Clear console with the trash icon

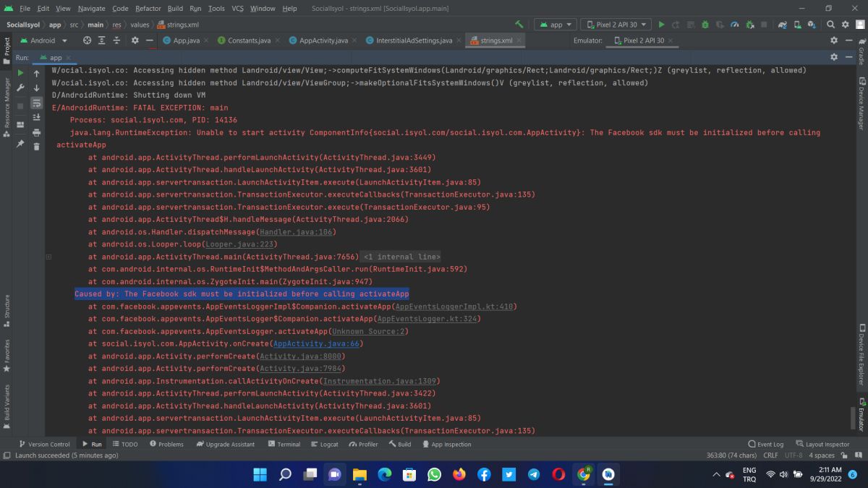36,147
